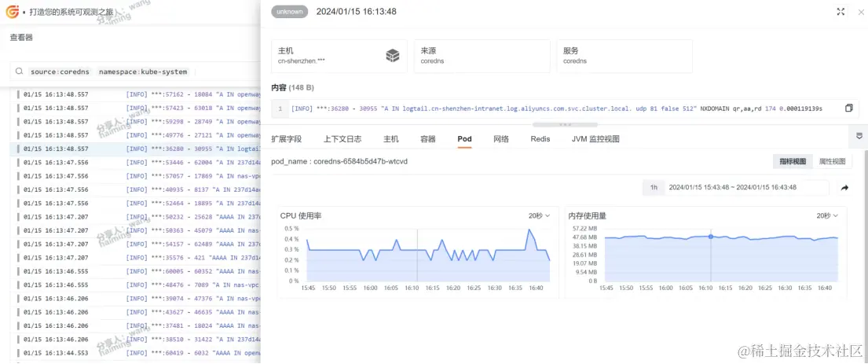Click the namespace:kube-system filter tag

(x=143, y=72)
